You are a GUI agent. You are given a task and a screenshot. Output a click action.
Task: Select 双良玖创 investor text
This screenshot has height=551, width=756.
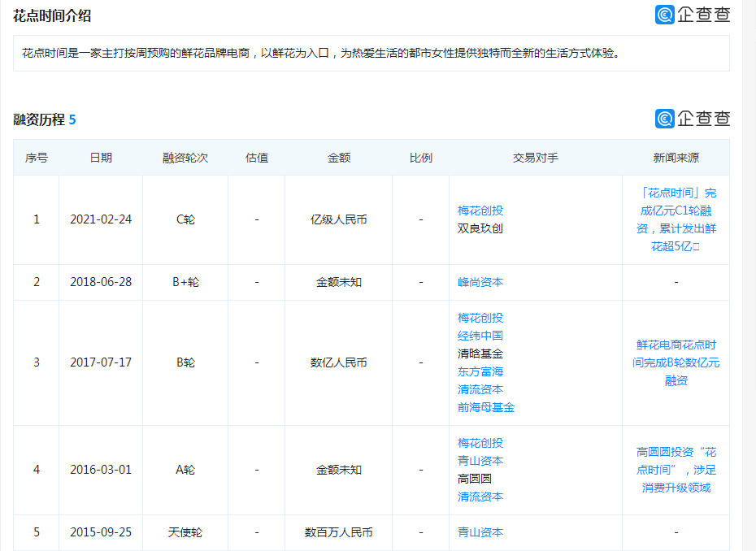[x=480, y=228]
